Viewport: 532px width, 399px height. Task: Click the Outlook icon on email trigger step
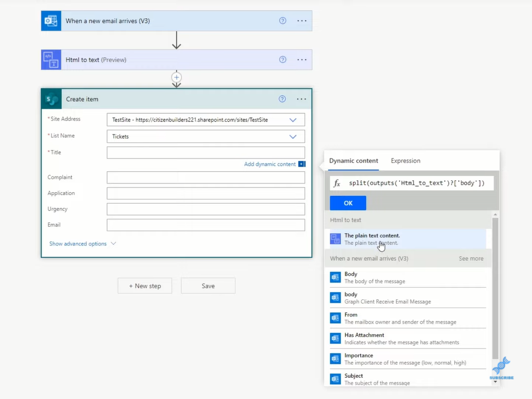tap(51, 21)
